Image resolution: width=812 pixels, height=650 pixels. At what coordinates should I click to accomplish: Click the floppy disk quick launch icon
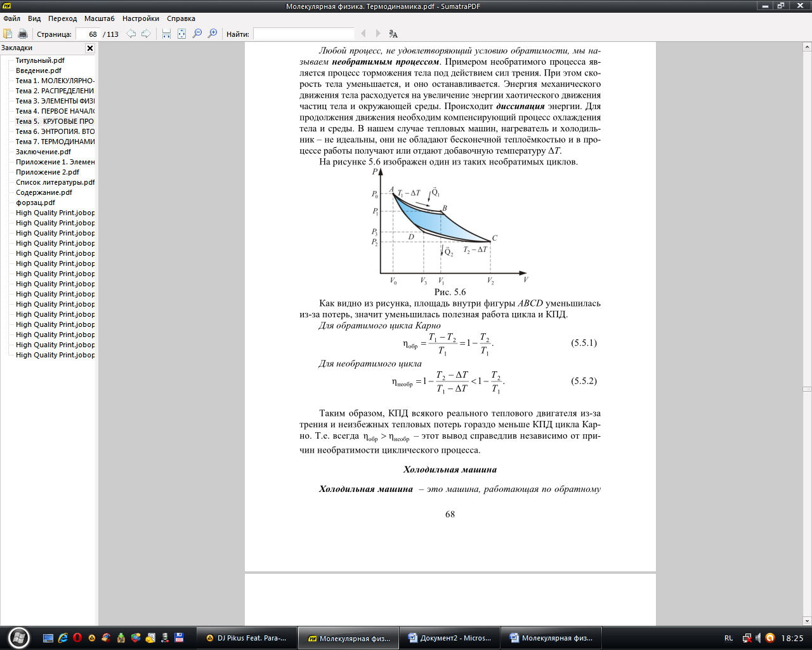point(179,638)
